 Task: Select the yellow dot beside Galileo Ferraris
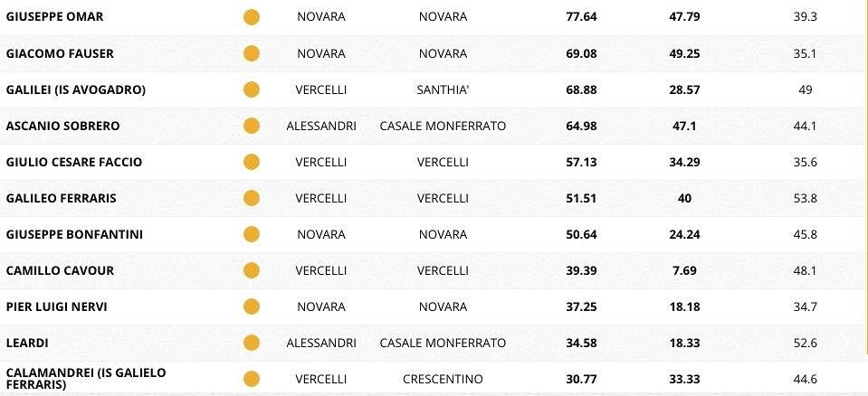[252, 198]
